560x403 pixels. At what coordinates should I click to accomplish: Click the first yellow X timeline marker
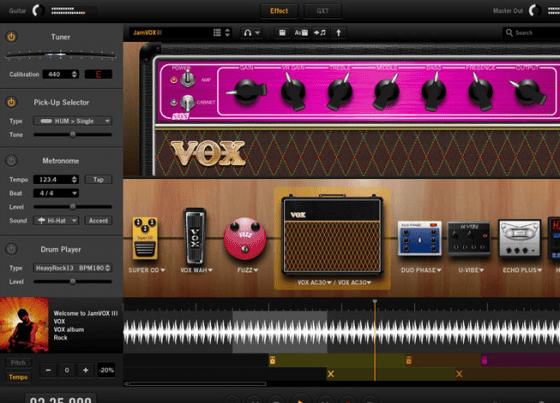[x=331, y=374]
